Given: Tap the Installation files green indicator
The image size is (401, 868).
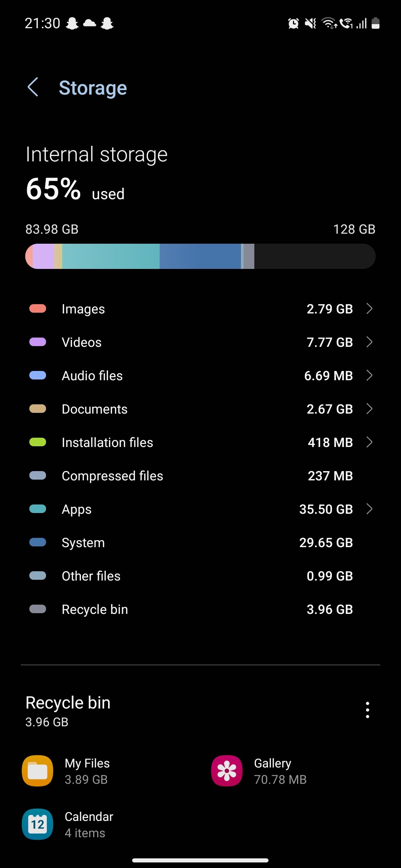Looking at the screenshot, I should pyautogui.click(x=38, y=442).
